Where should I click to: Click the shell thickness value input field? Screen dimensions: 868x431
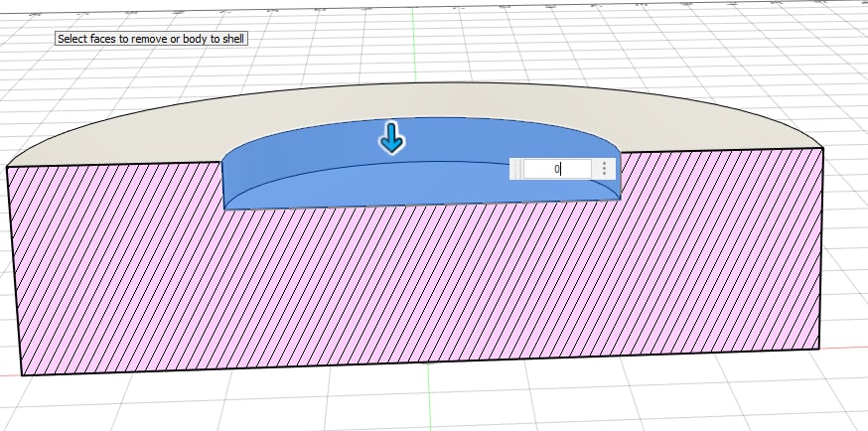coord(557,169)
